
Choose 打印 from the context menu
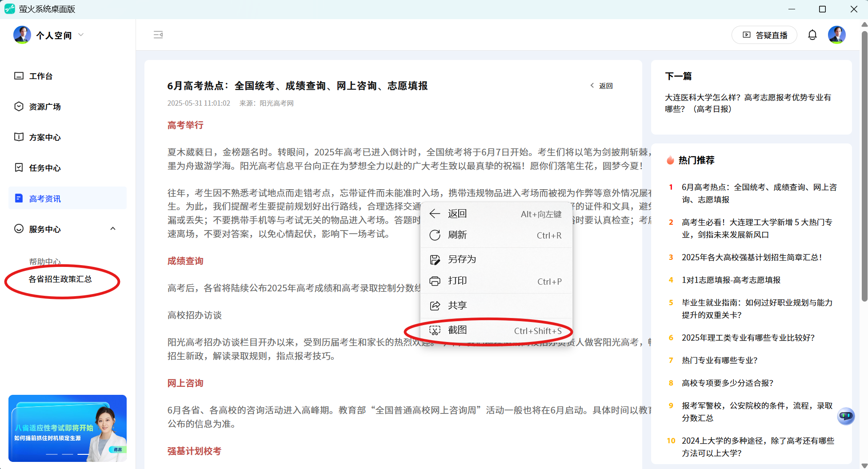coord(457,281)
